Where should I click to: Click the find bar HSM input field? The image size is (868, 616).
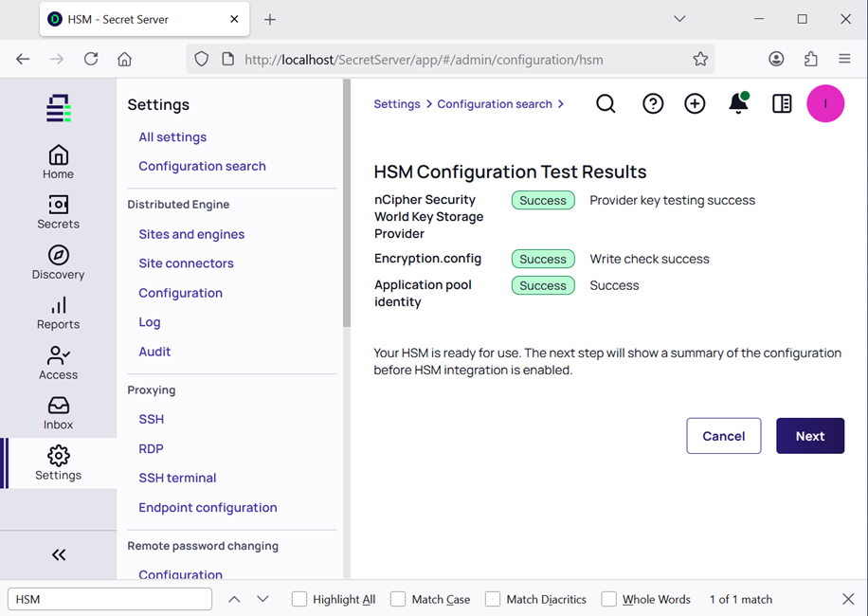[110, 599]
